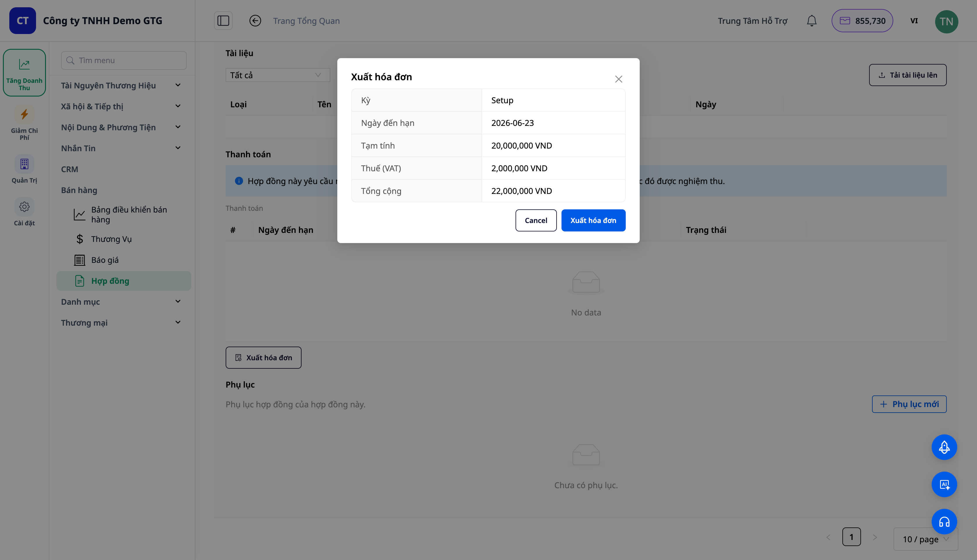The height and width of the screenshot is (560, 977).
Task: Select Hợp đồng menu item
Action: click(x=124, y=281)
